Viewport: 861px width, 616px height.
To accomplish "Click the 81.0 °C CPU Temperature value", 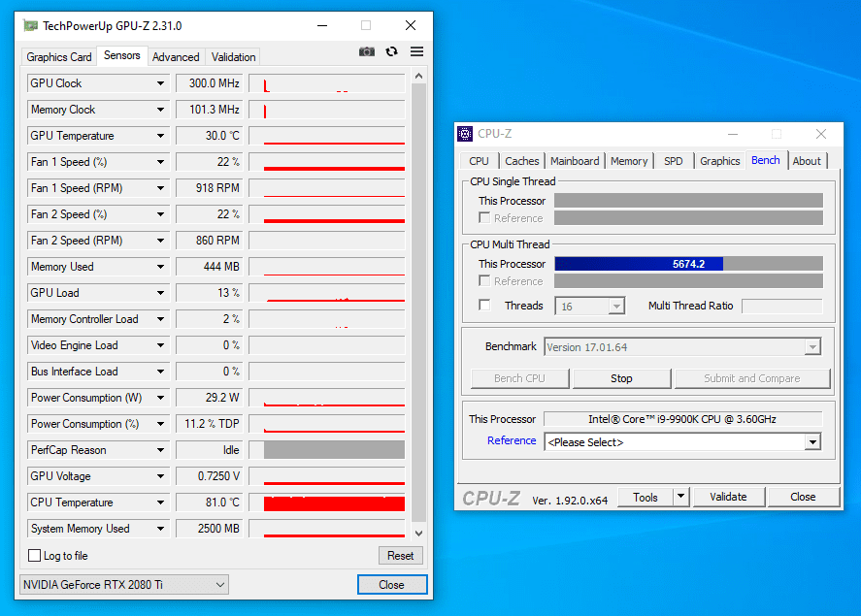I will coord(210,503).
